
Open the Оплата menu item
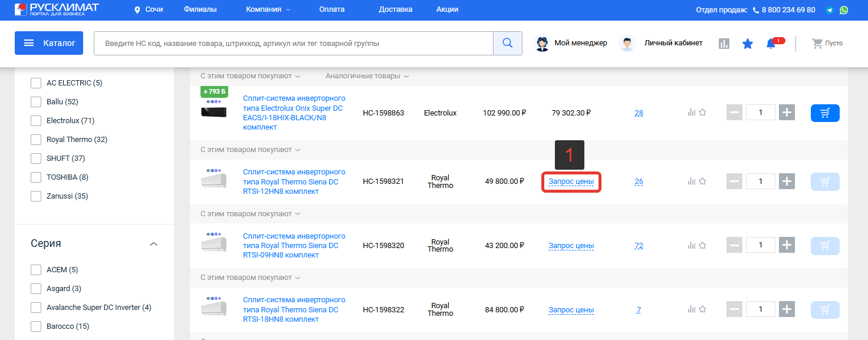pos(331,9)
